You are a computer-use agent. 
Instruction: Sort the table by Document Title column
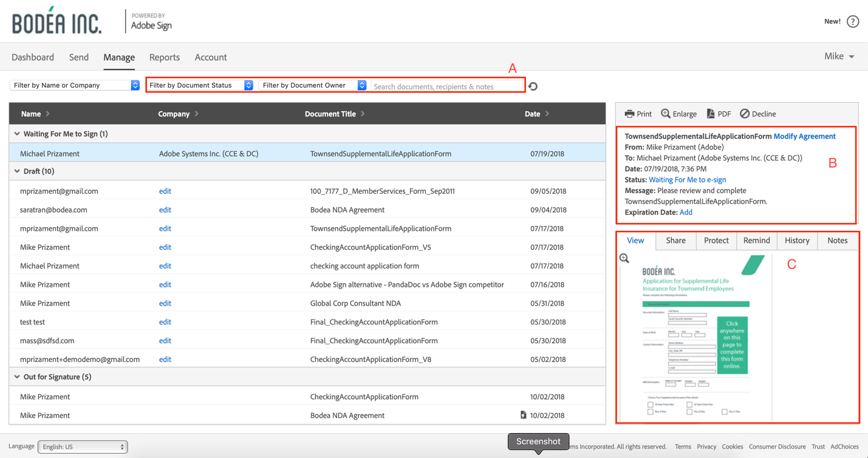click(334, 114)
